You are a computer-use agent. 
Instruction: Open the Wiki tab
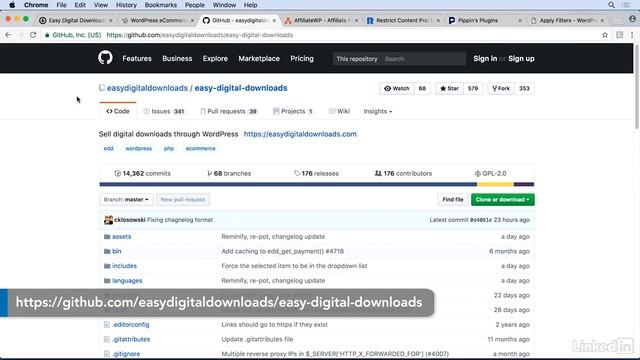(340, 111)
